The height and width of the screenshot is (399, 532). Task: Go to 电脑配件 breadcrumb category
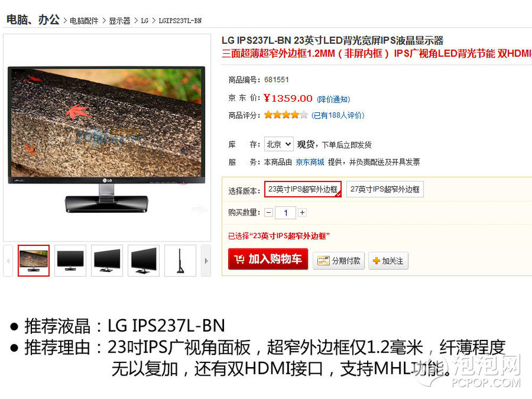click(84, 21)
